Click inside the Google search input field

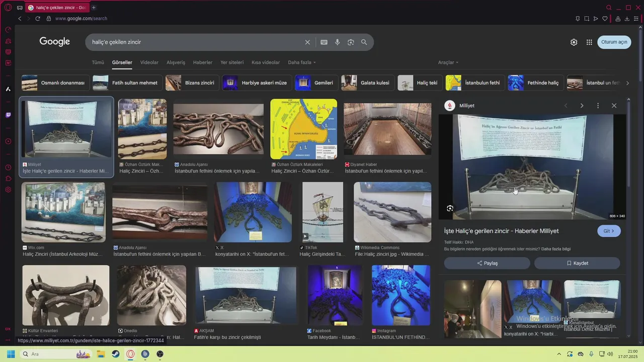tap(196, 42)
